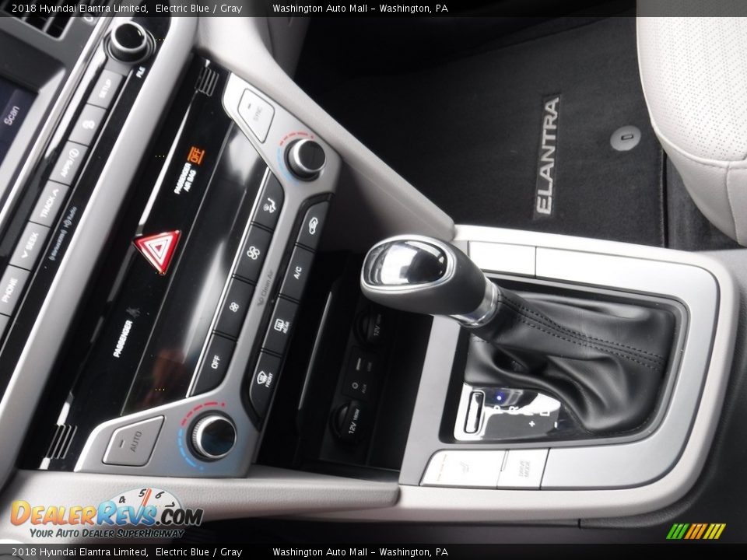The width and height of the screenshot is (747, 560).
Task: Toggle the climate AUTO button
Action: [133, 442]
